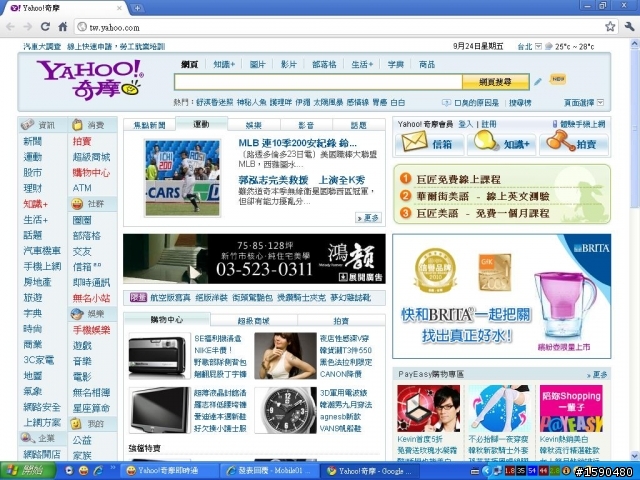Switch to the 娛樂 news tab

(x=254, y=125)
